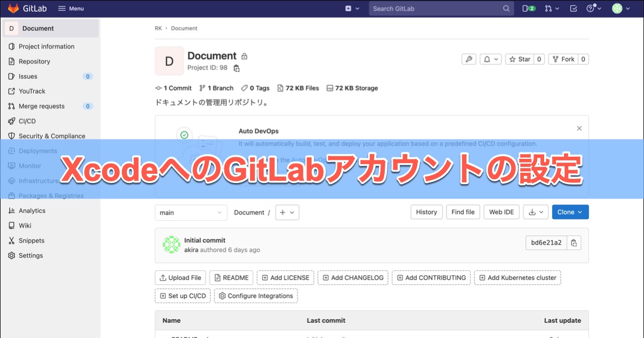Click the README button
The image size is (644, 338).
(231, 278)
